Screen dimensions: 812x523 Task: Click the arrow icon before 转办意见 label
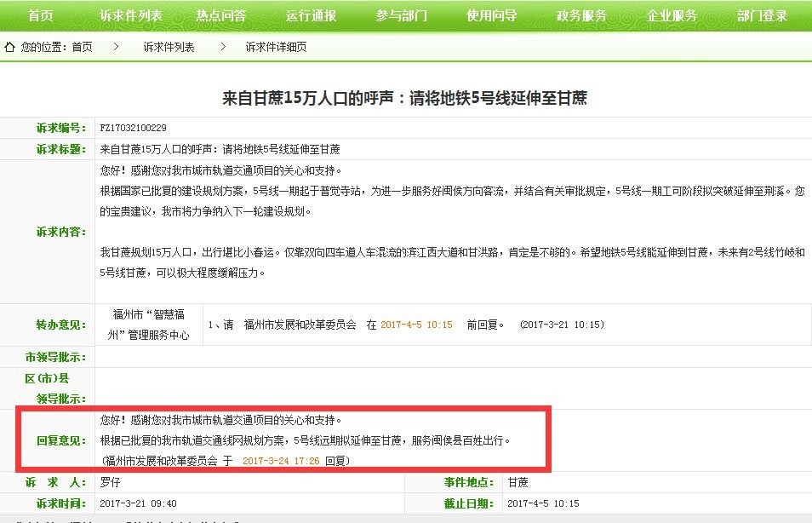[x=31, y=324]
